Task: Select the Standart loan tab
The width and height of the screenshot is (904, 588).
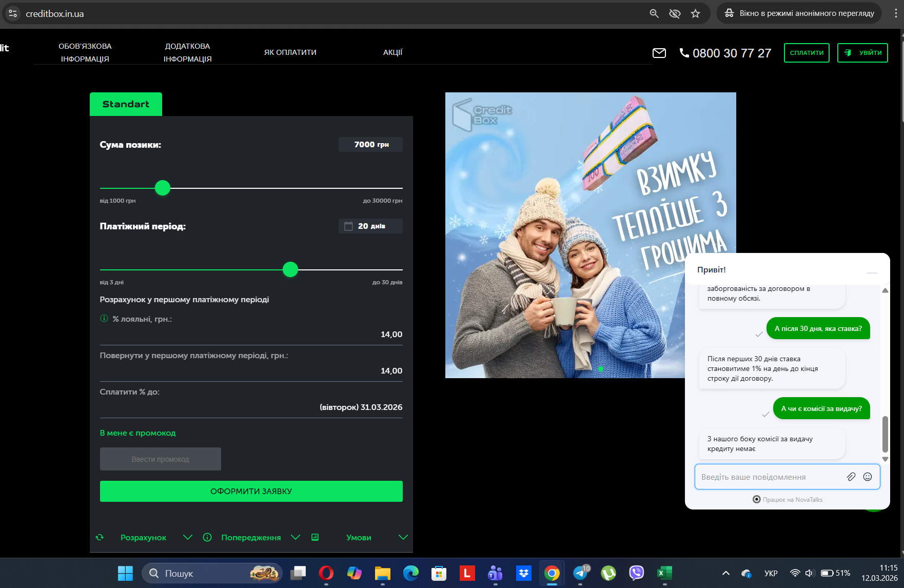Action: [126, 104]
